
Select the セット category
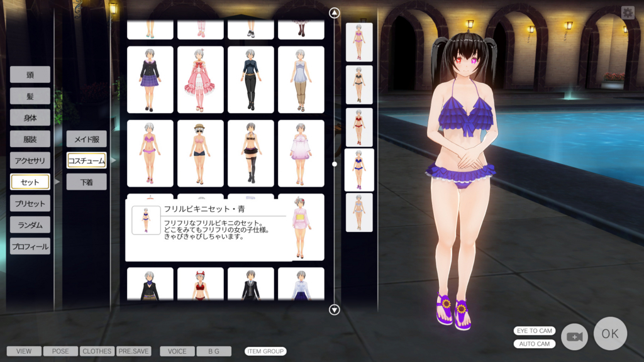tap(30, 182)
